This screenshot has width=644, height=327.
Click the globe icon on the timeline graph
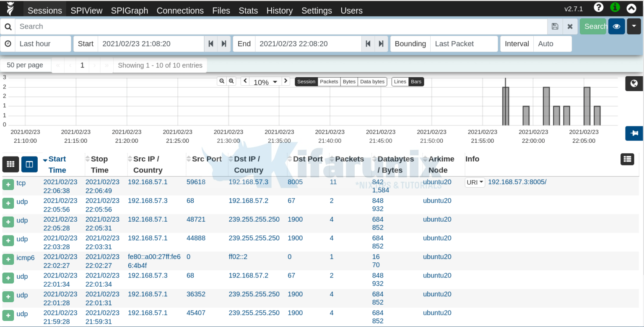tap(634, 83)
